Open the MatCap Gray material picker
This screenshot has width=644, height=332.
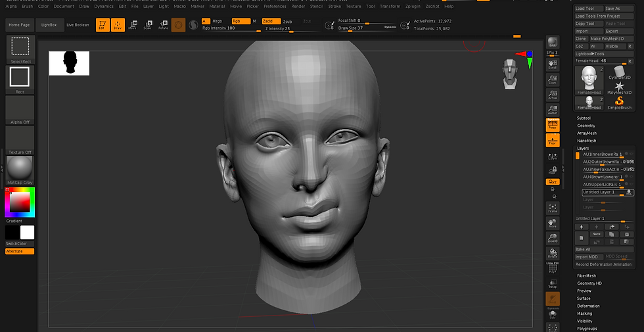20,170
